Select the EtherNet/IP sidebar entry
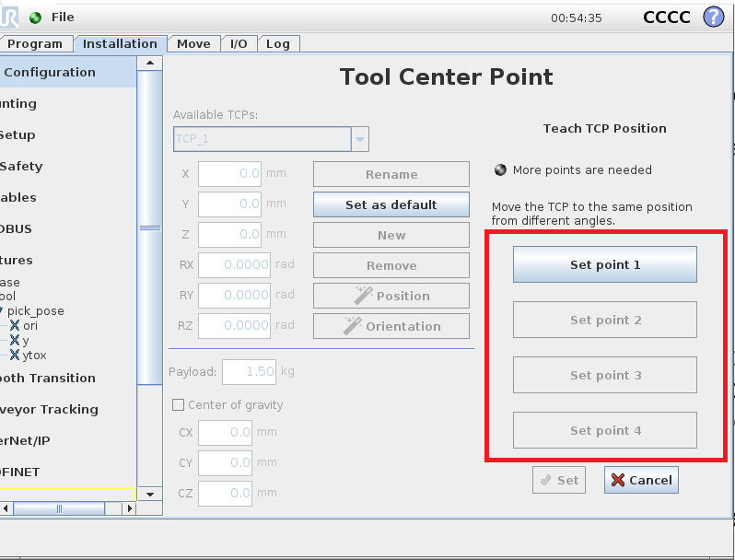 68,441
